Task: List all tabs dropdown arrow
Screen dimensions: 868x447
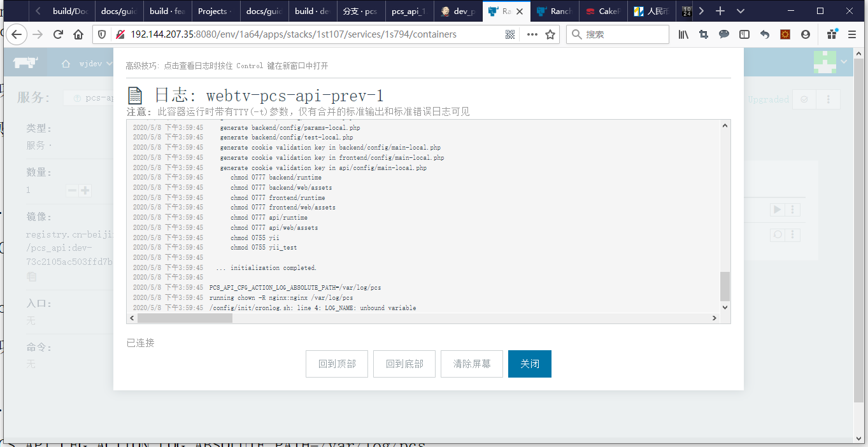Action: 740,11
